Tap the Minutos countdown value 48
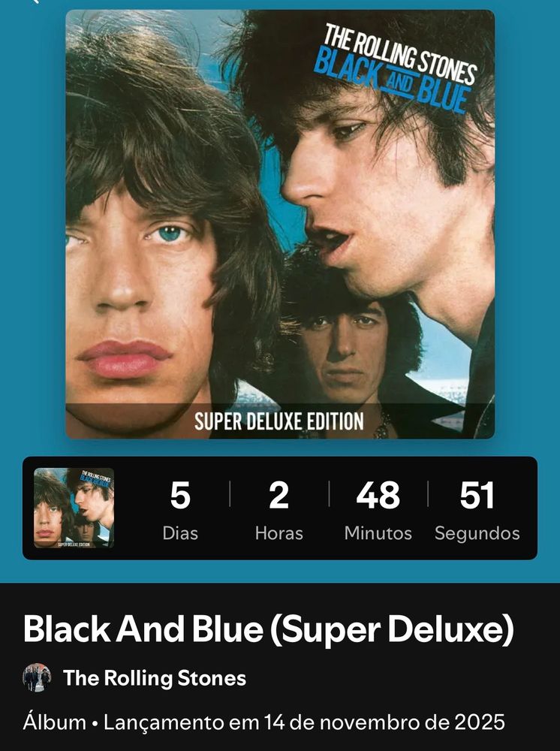The height and width of the screenshot is (751, 560). pos(378,495)
